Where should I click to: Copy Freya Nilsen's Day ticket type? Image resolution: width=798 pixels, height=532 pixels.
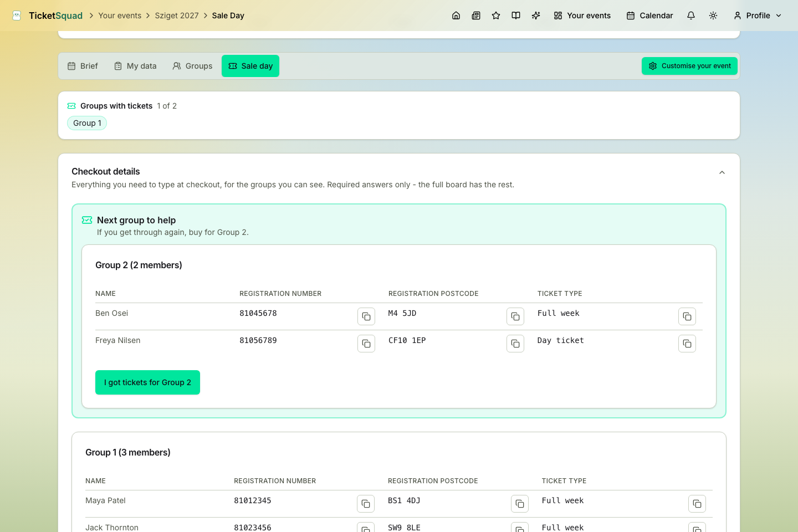[x=687, y=344]
